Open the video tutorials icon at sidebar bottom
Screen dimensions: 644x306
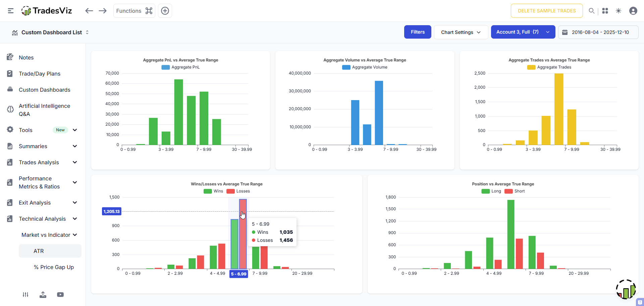(60, 295)
